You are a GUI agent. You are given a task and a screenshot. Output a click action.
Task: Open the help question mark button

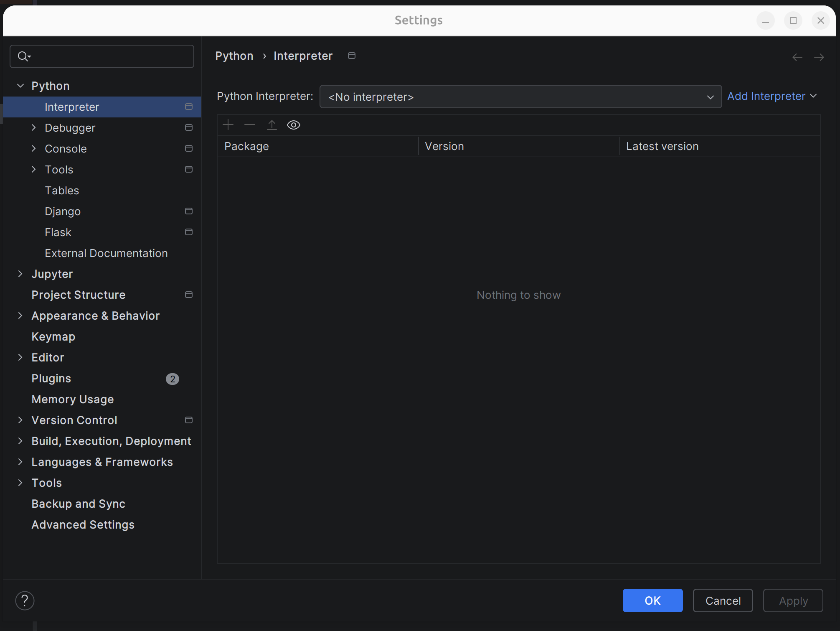[25, 600]
